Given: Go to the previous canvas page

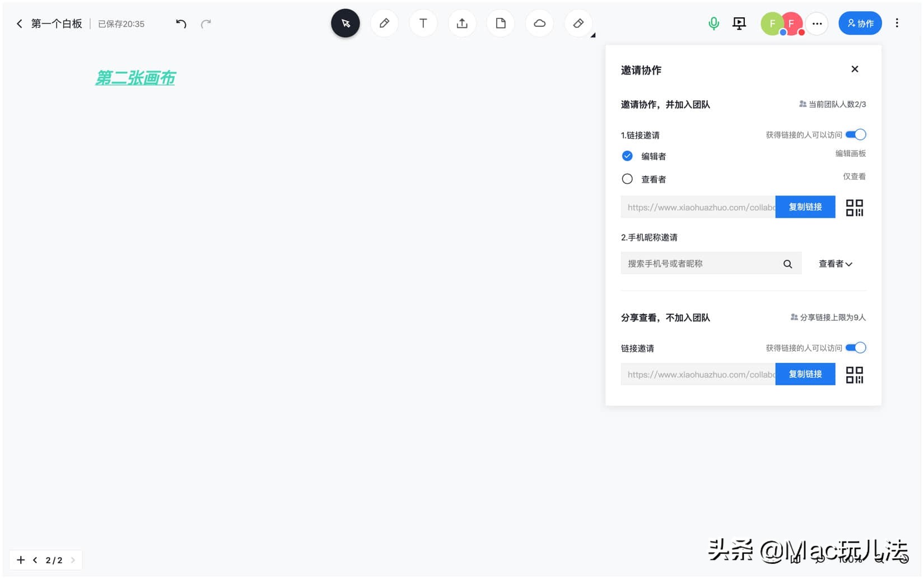Looking at the screenshot, I should pos(35,560).
